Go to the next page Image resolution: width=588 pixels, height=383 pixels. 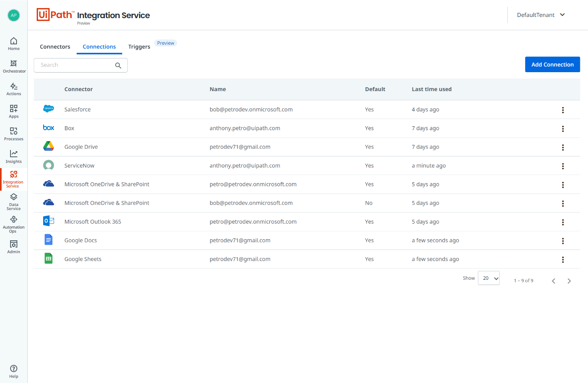click(x=569, y=281)
